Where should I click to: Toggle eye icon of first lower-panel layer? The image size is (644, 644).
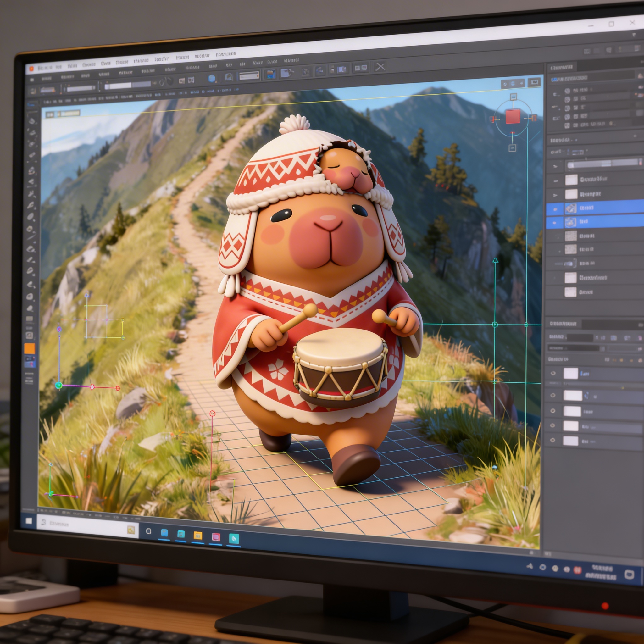point(553,373)
